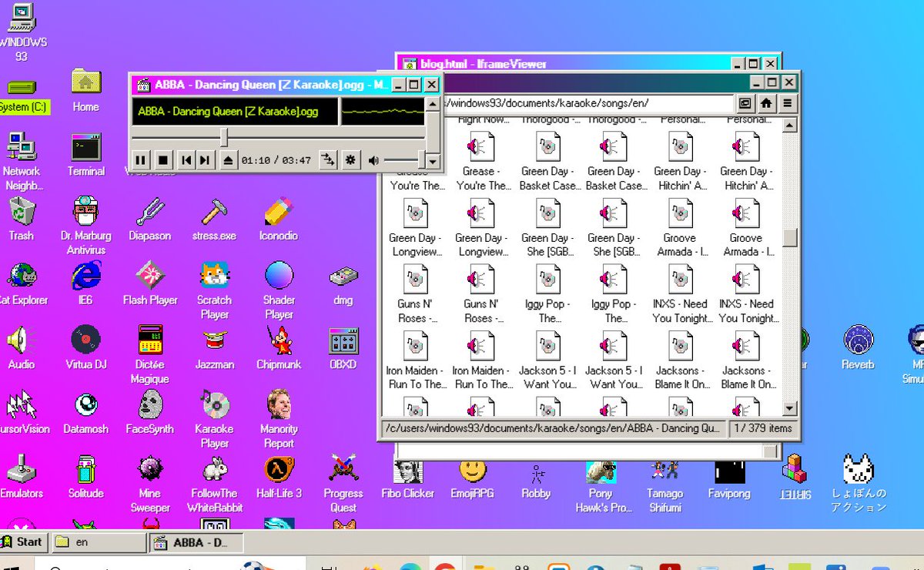This screenshot has width=924, height=570.
Task: Select the speaker-icon Iron Maiden - Run To The file
Action: [x=482, y=361]
